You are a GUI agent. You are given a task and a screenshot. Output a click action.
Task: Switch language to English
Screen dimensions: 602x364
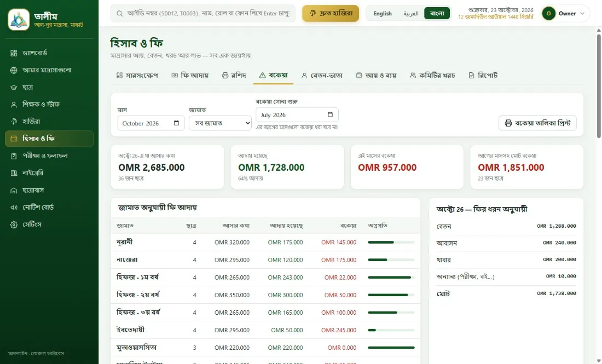383,14
